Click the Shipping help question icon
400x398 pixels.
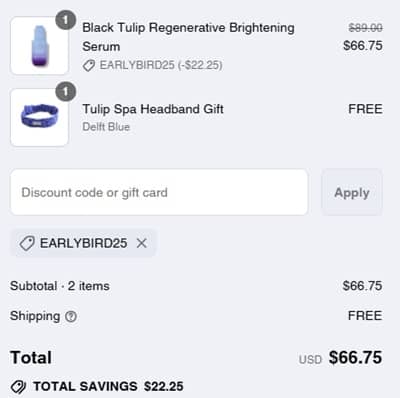point(71,316)
